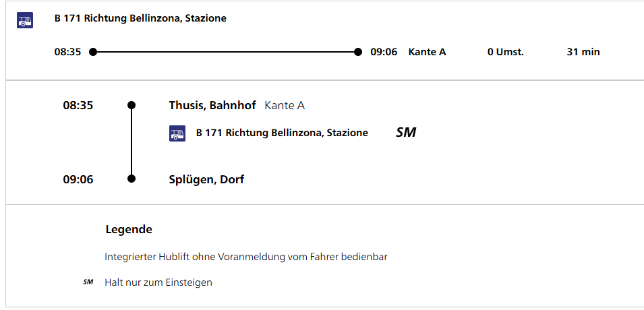Open the Thusis, Bahnhof station
This screenshot has width=644, height=310.
212,105
